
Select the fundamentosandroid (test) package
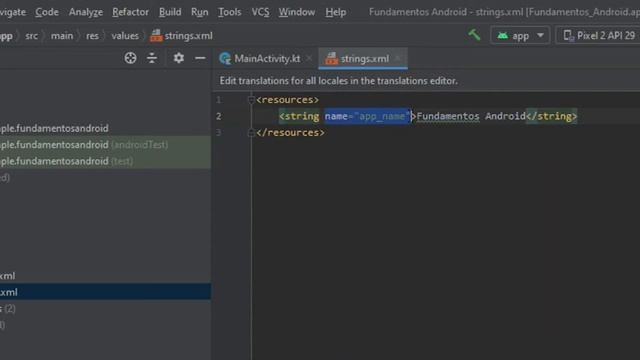pos(105,161)
